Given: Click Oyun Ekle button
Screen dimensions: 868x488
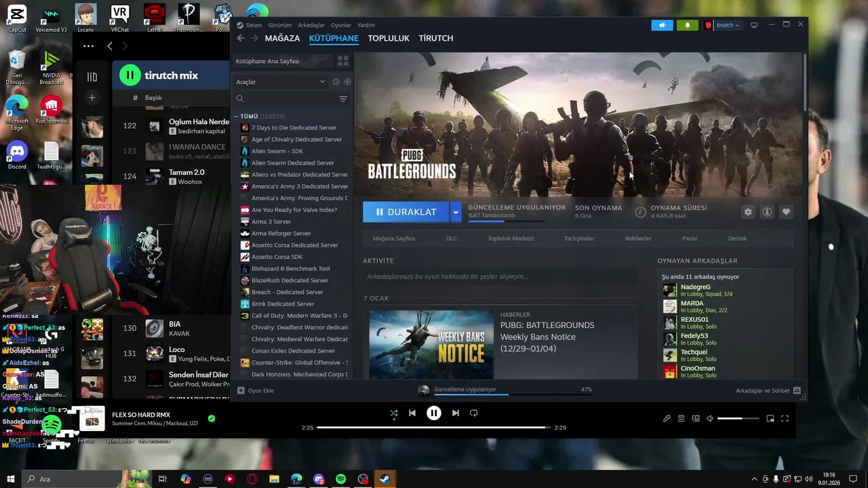Looking at the screenshot, I should [x=256, y=390].
